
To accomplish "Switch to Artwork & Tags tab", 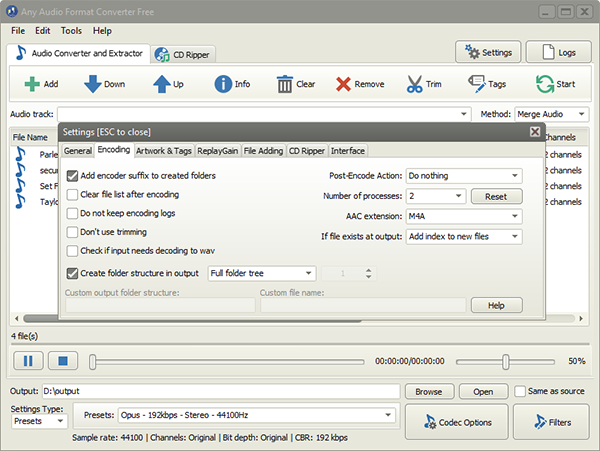I will tap(164, 151).
